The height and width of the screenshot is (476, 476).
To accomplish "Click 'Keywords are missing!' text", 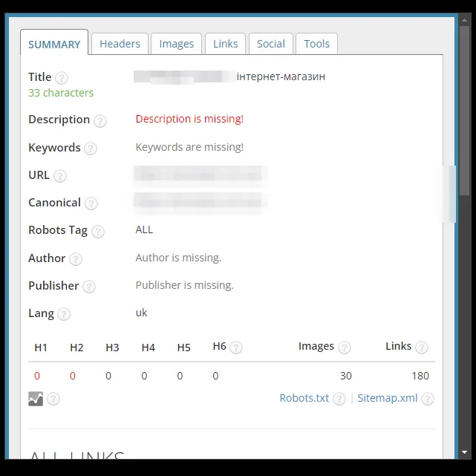I will pos(189,147).
